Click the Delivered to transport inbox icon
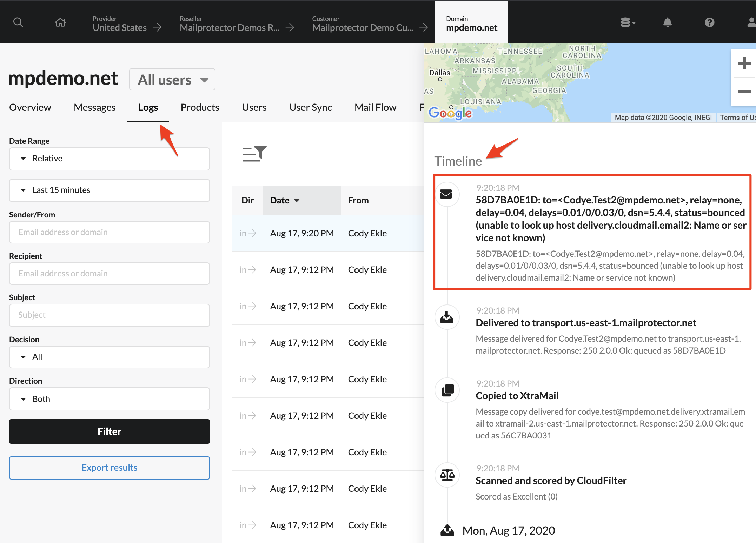The image size is (756, 543). click(447, 317)
